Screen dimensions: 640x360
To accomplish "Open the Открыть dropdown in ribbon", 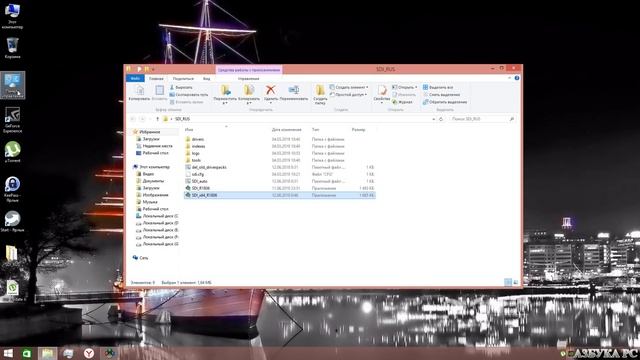I will tap(404, 87).
